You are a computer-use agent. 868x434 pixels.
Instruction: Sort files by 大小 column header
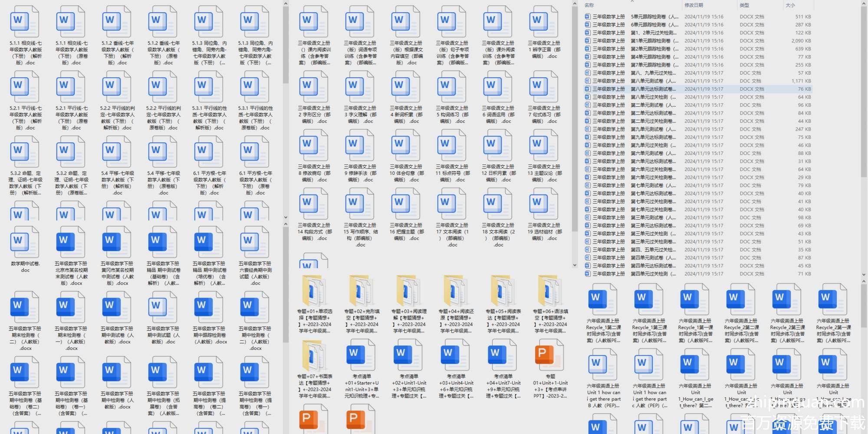coord(790,5)
